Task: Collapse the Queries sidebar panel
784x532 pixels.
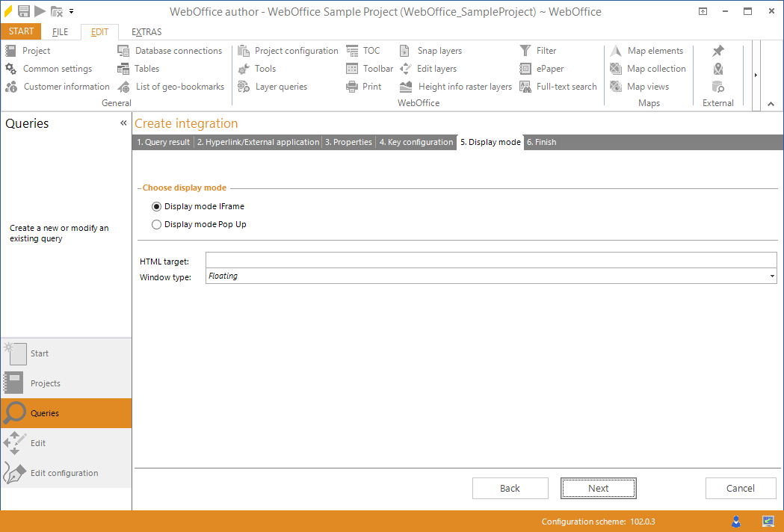Action: click(x=123, y=123)
